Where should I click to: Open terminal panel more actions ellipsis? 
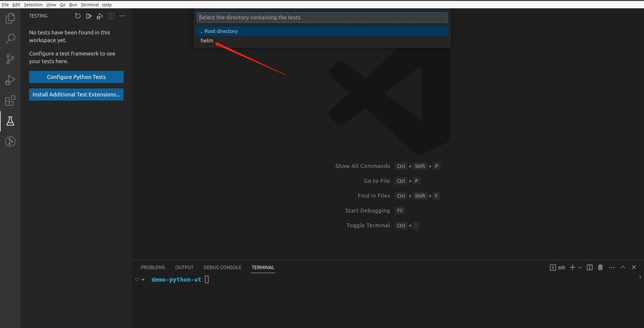pos(612,267)
